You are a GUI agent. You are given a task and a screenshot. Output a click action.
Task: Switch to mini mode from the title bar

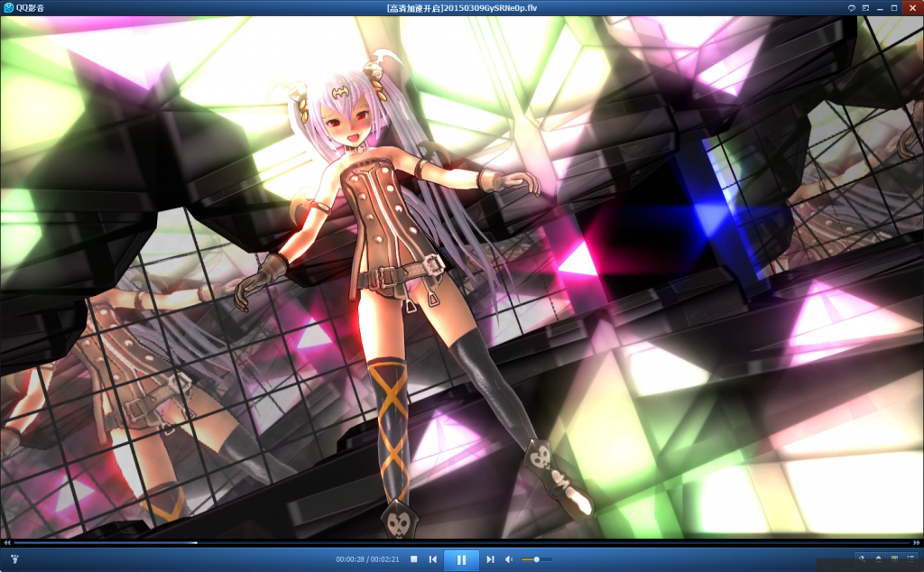(865, 8)
